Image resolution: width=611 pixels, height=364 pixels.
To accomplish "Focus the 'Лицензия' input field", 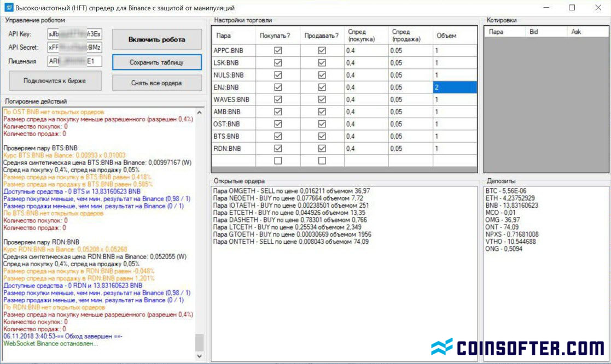I will point(75,61).
